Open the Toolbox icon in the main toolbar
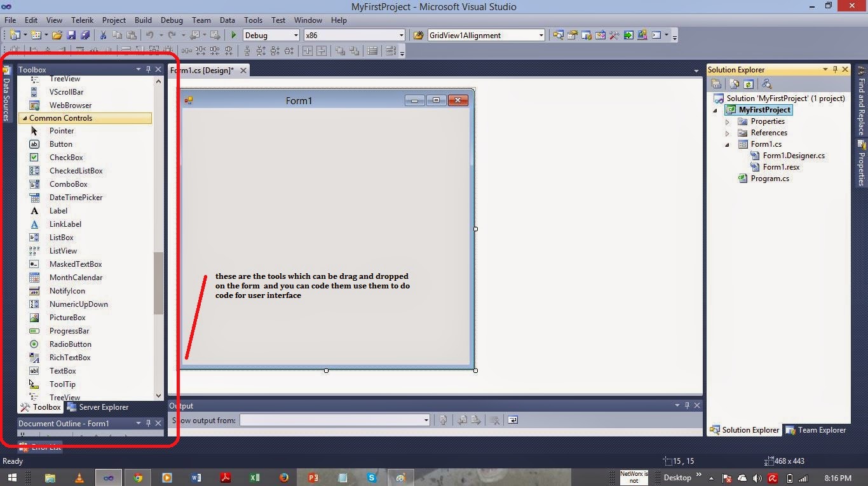 (614, 36)
